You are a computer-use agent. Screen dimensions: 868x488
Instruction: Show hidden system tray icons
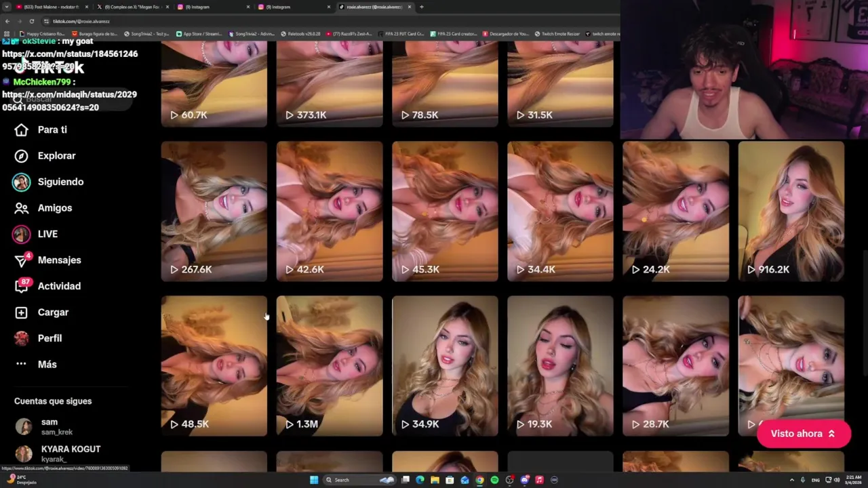click(791, 480)
